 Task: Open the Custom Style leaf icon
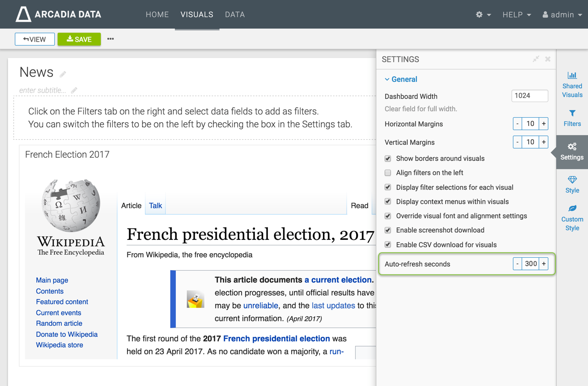click(572, 209)
